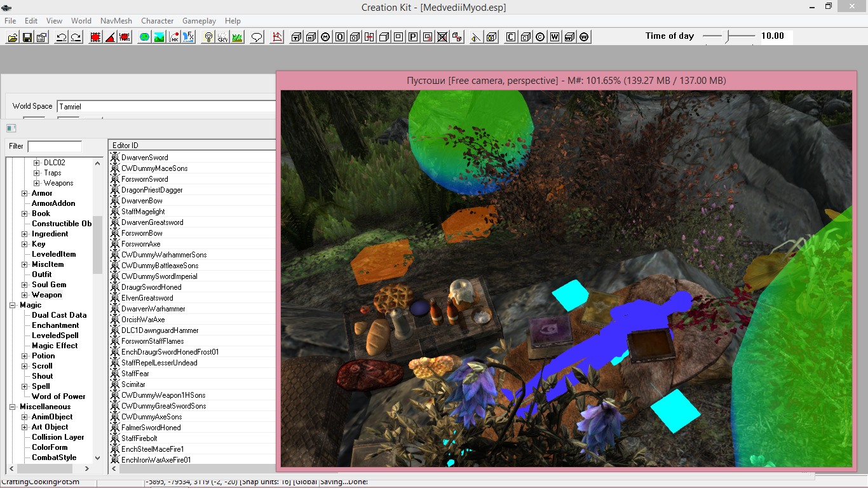Save the plugin with the floppy disk icon

click(x=27, y=37)
